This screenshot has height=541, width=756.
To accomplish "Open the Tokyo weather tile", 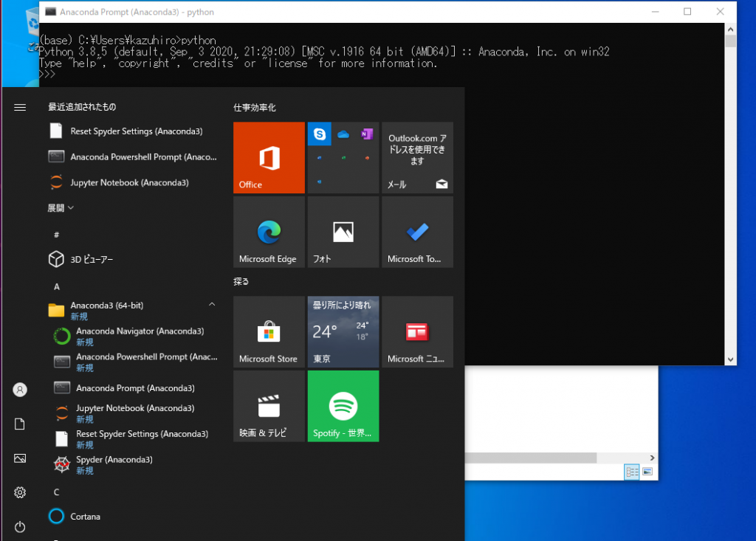I will (343, 332).
